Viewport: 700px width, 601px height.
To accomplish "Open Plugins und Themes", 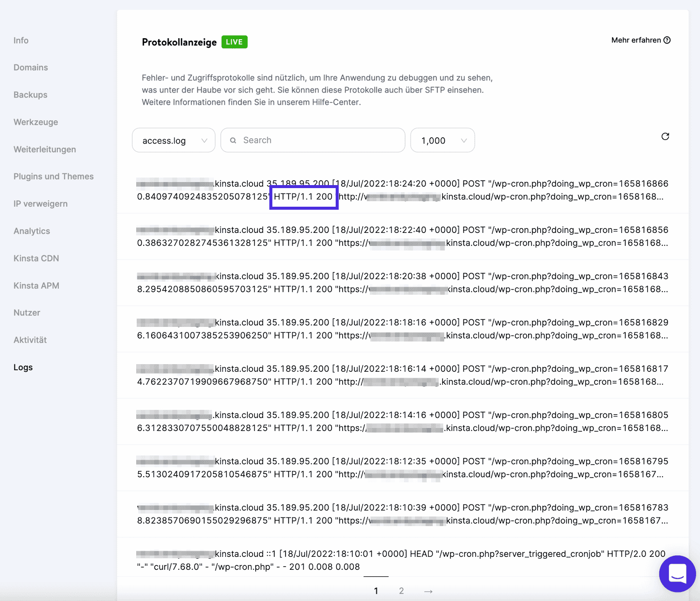I will click(53, 176).
